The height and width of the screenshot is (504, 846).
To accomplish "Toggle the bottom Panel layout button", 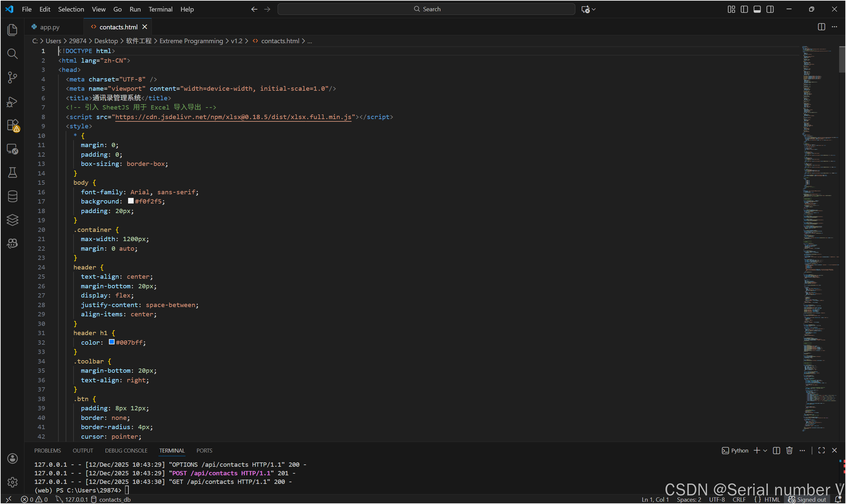I will pyautogui.click(x=757, y=9).
